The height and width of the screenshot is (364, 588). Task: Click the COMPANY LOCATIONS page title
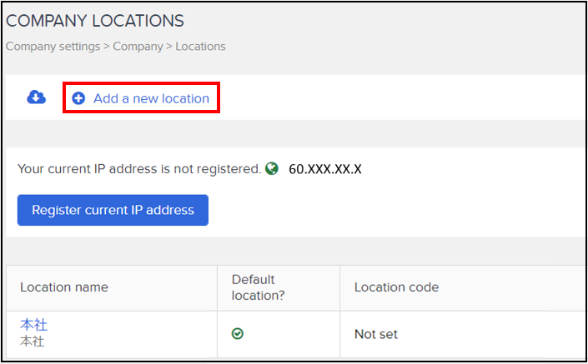point(95,21)
